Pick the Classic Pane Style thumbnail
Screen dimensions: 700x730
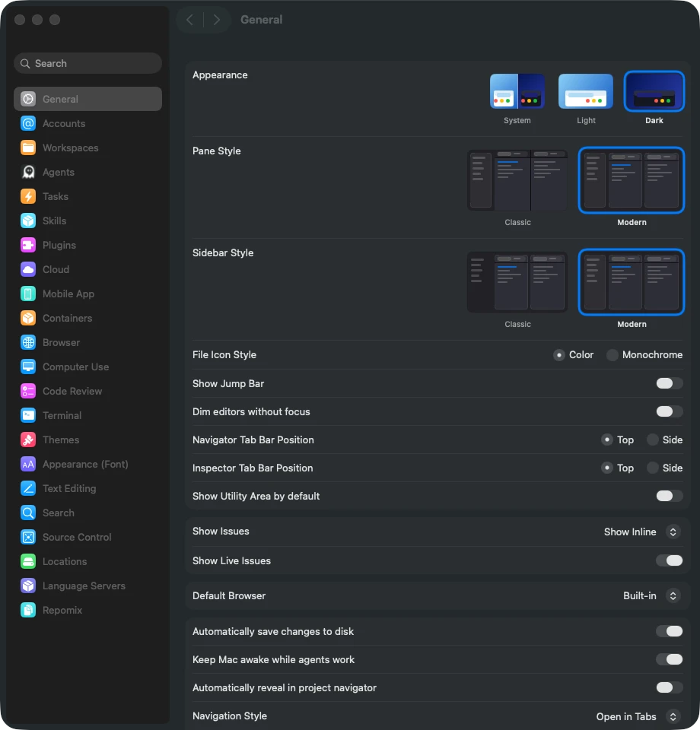click(x=517, y=180)
